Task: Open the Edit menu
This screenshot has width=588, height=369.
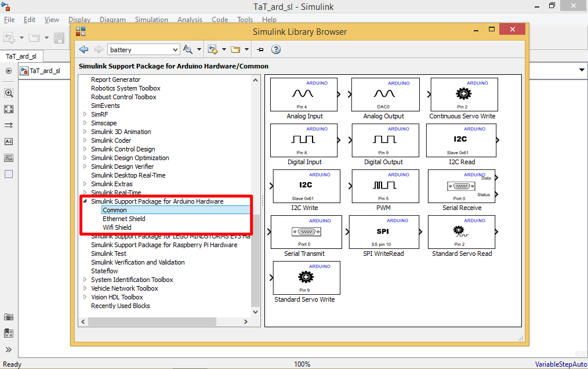Action: click(29, 20)
